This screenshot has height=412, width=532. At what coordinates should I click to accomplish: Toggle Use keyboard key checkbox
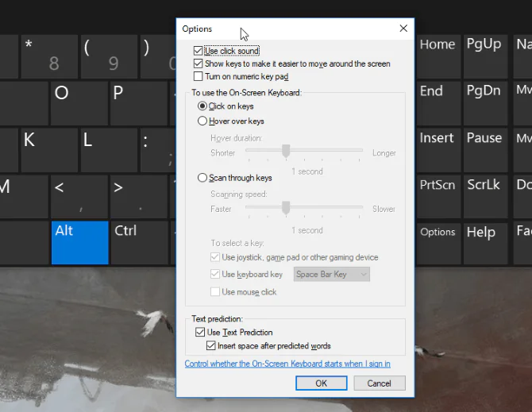coord(215,274)
